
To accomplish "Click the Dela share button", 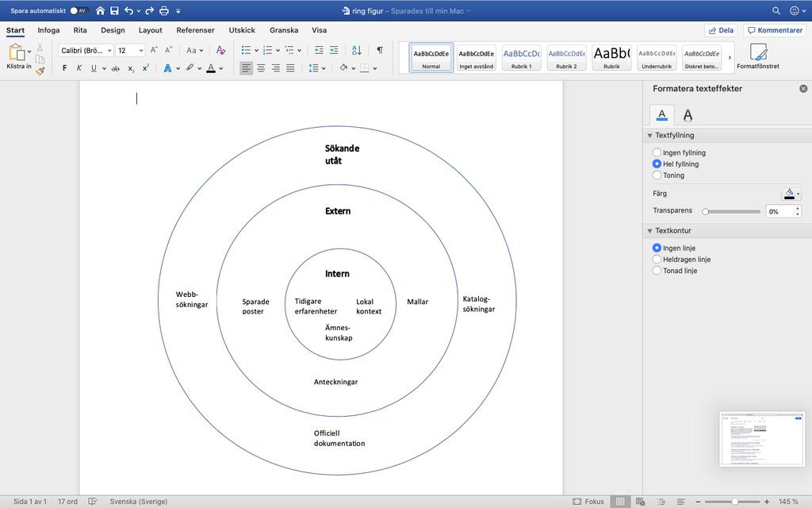I will (x=721, y=30).
